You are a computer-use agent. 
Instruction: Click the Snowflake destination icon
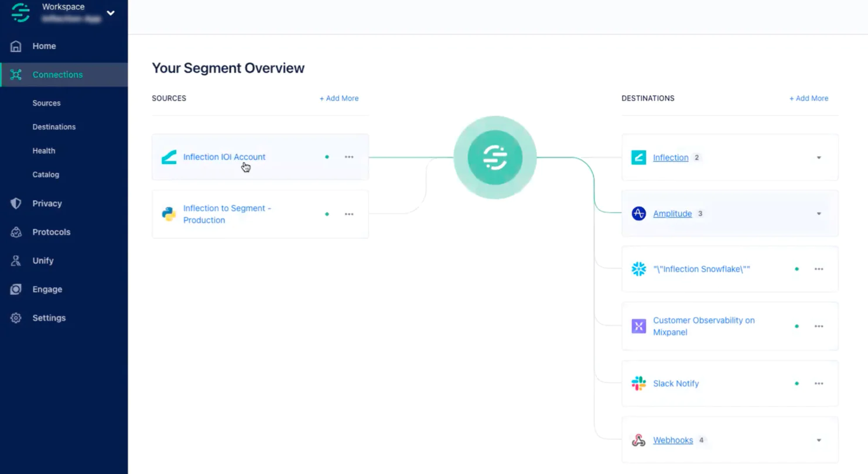click(638, 269)
